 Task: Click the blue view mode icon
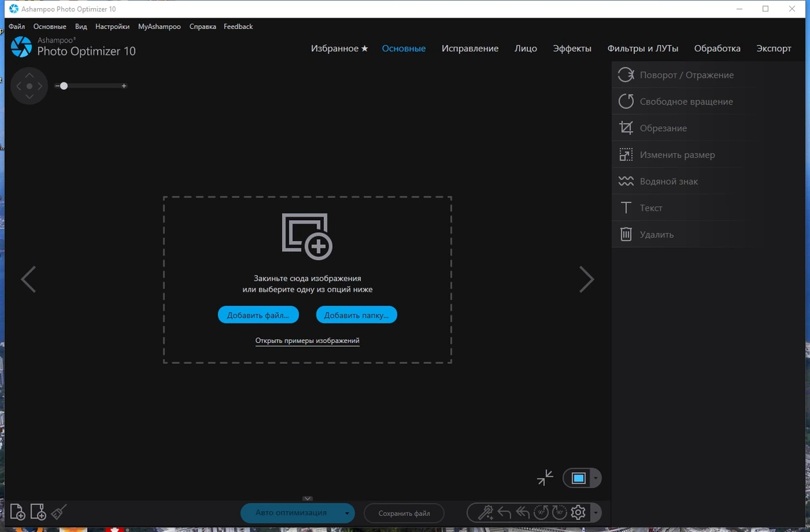(x=578, y=478)
